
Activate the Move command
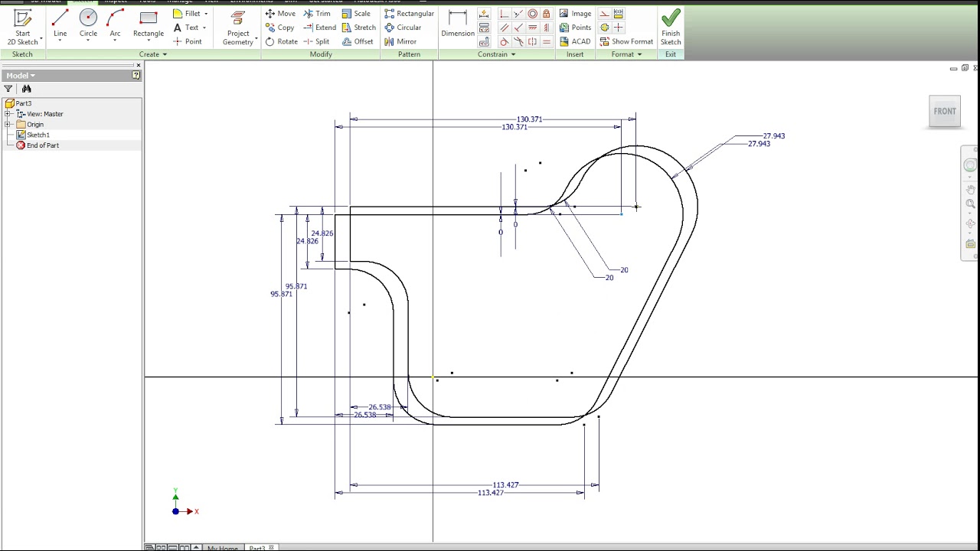click(280, 14)
